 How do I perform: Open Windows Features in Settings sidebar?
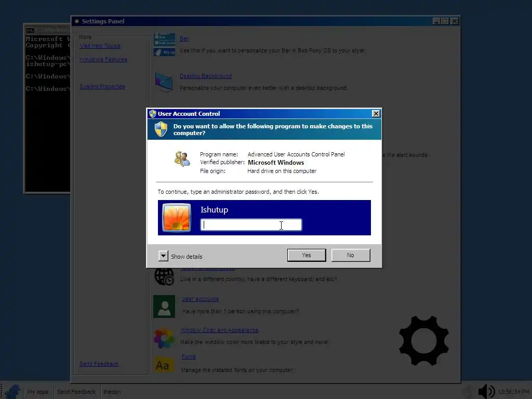103,59
